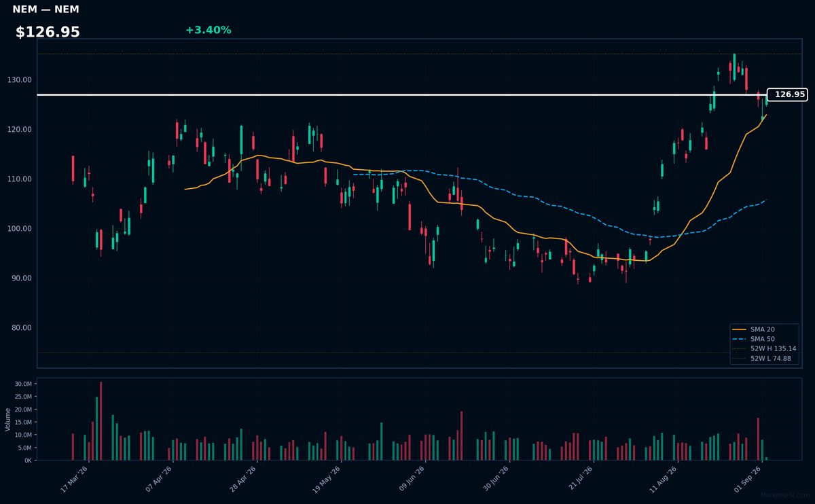Click the 07 Apr '26 date label
The image size is (815, 504).
159,480
